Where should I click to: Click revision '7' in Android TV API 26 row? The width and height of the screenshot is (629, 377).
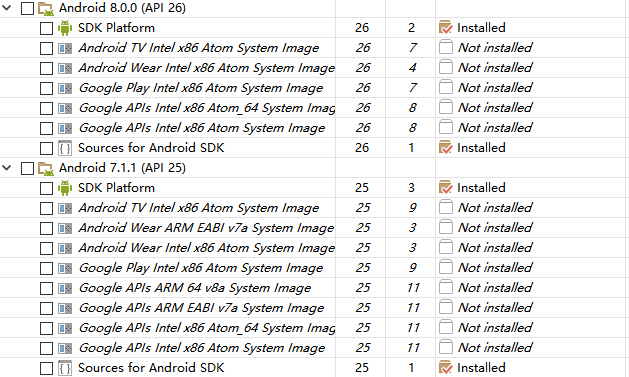tap(413, 48)
